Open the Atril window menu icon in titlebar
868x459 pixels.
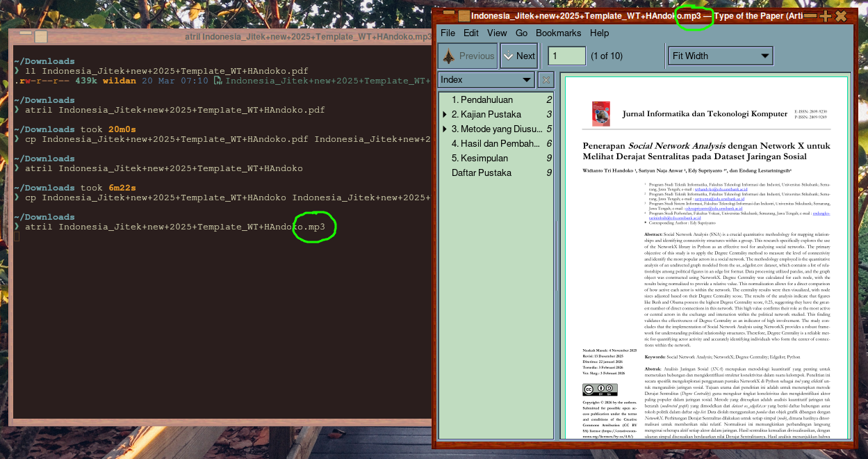tap(464, 16)
